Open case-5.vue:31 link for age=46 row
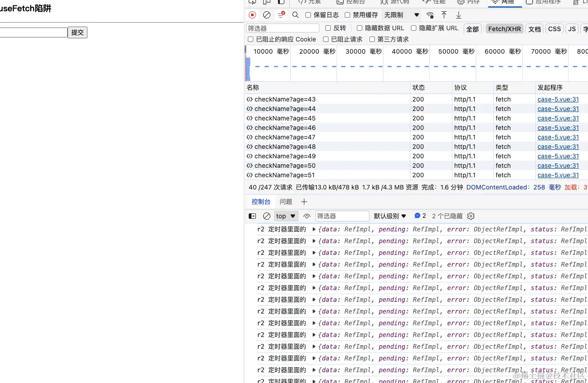588x383 pixels. coord(558,128)
